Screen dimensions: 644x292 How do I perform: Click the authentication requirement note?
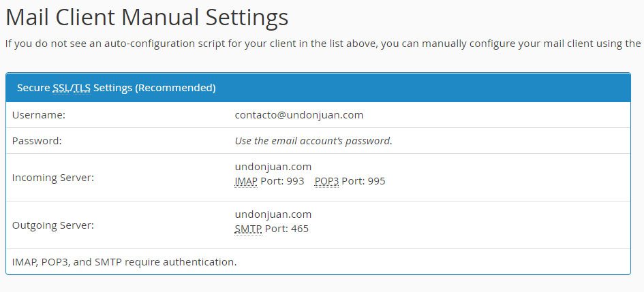point(124,262)
